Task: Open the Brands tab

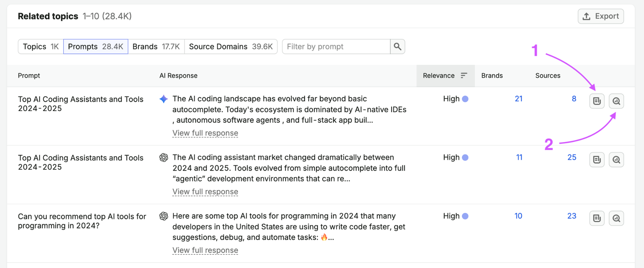Action: pos(156,47)
